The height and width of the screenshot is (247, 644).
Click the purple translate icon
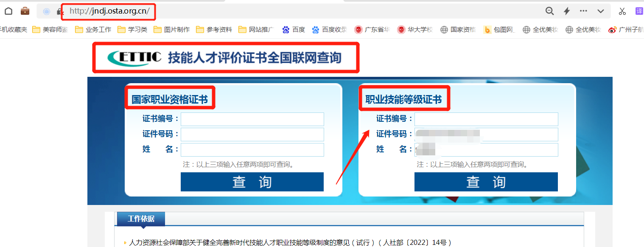coord(639,10)
